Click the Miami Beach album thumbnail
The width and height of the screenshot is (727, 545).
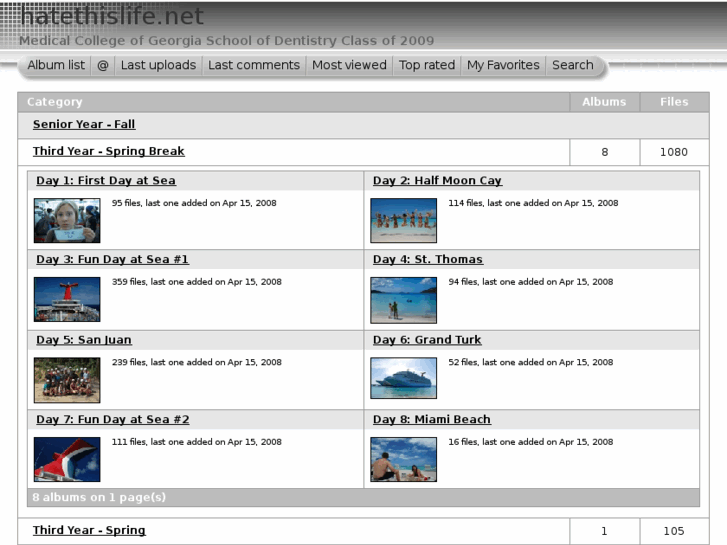click(404, 459)
